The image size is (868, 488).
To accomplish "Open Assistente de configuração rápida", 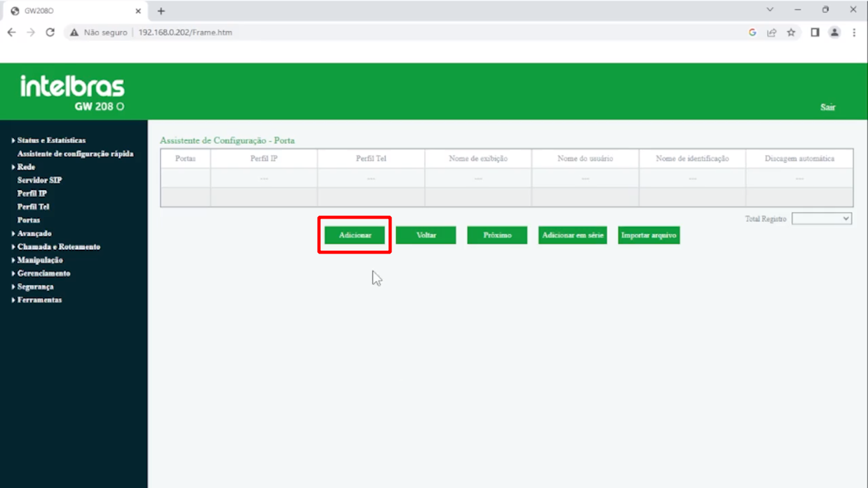I will (75, 154).
